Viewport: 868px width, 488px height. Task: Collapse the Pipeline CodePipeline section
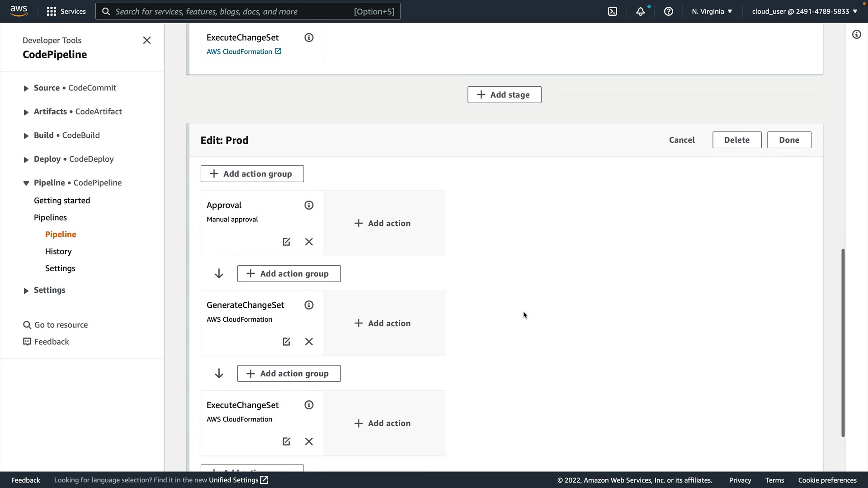pos(26,183)
